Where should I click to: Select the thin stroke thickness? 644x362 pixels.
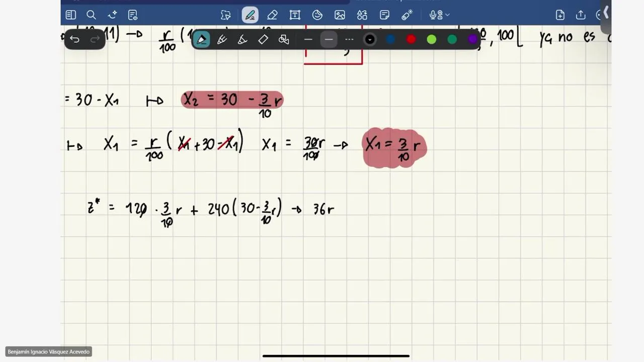[308, 39]
